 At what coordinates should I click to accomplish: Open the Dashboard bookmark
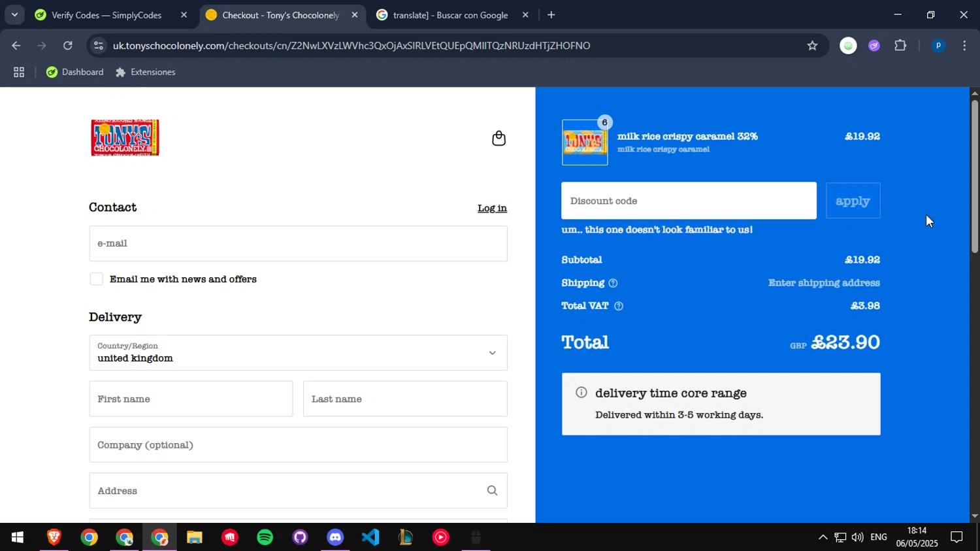point(75,72)
